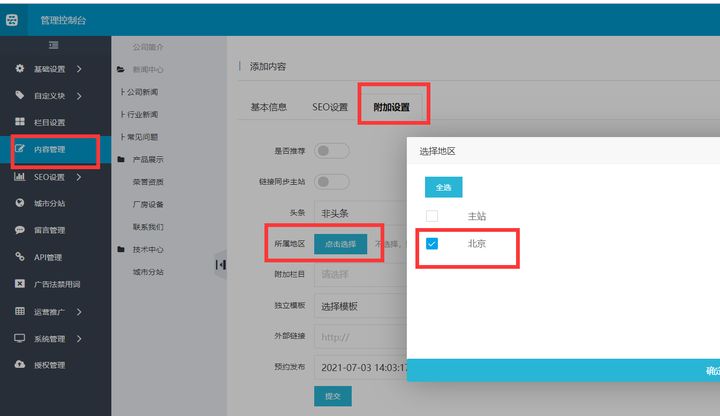
Task: Click the 城市分站 globe icon
Action: pyautogui.click(x=19, y=203)
